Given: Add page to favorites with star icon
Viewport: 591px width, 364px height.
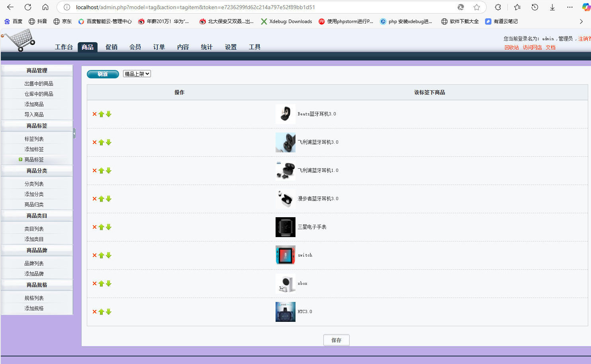Looking at the screenshot, I should pos(477,7).
